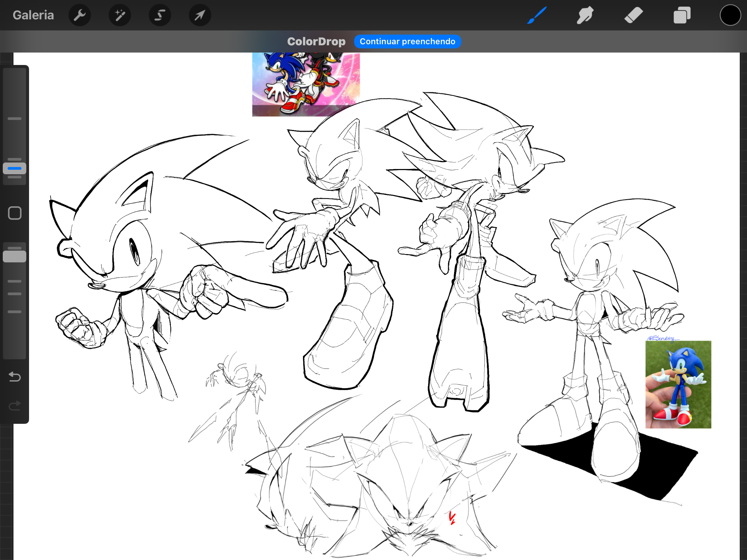The width and height of the screenshot is (747, 560).
Task: Activate the Transform arrow tool
Action: (x=200, y=15)
